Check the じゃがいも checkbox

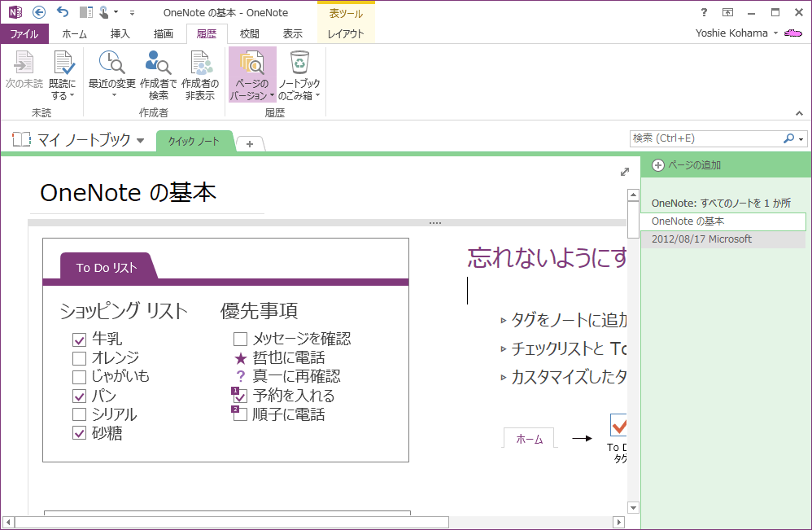pos(79,377)
